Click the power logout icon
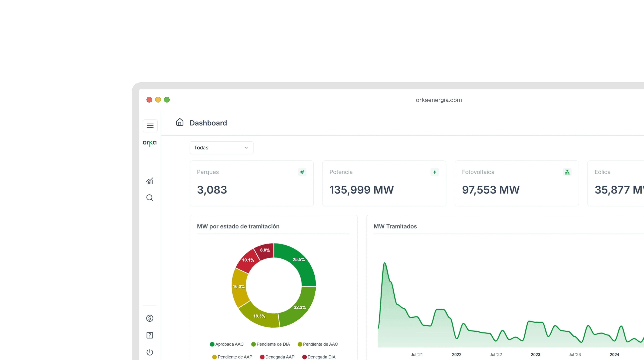This screenshot has height=360, width=644. 149,352
